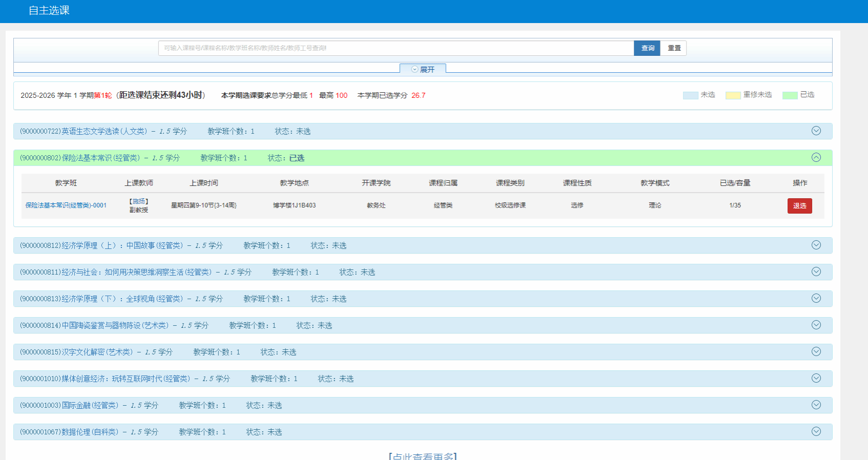Click the 重置 reset button
The height and width of the screenshot is (460, 868).
pos(674,48)
